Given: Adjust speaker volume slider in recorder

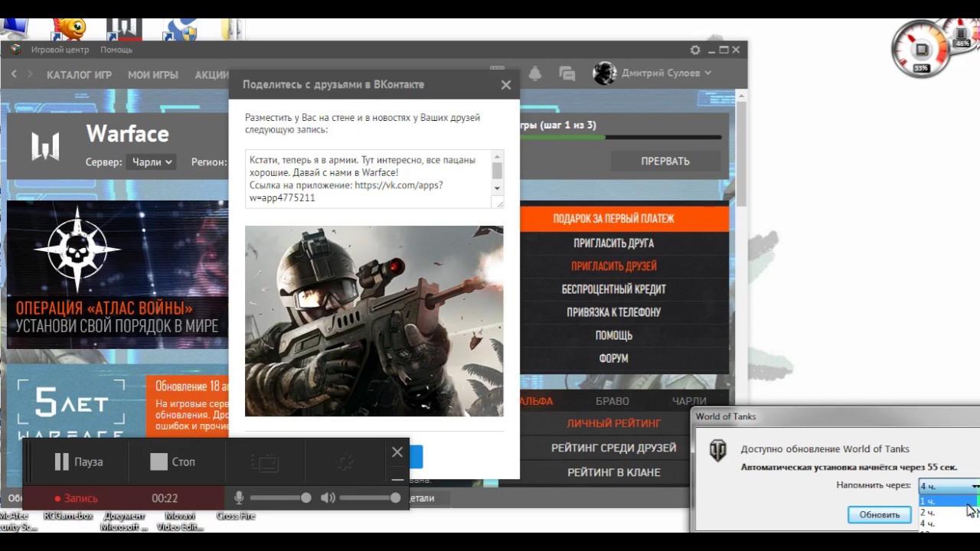Looking at the screenshot, I should [x=370, y=498].
